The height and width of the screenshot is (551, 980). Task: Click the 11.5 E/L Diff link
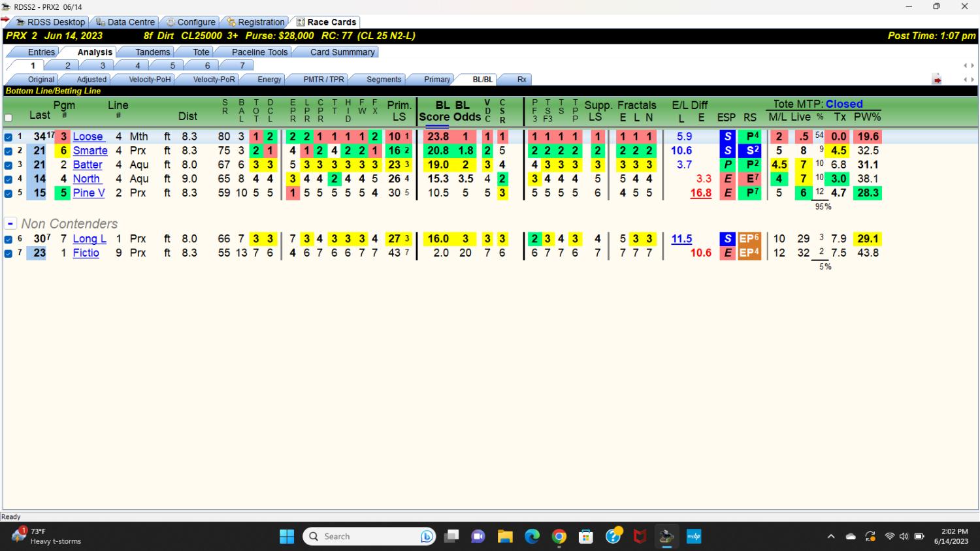pos(681,238)
